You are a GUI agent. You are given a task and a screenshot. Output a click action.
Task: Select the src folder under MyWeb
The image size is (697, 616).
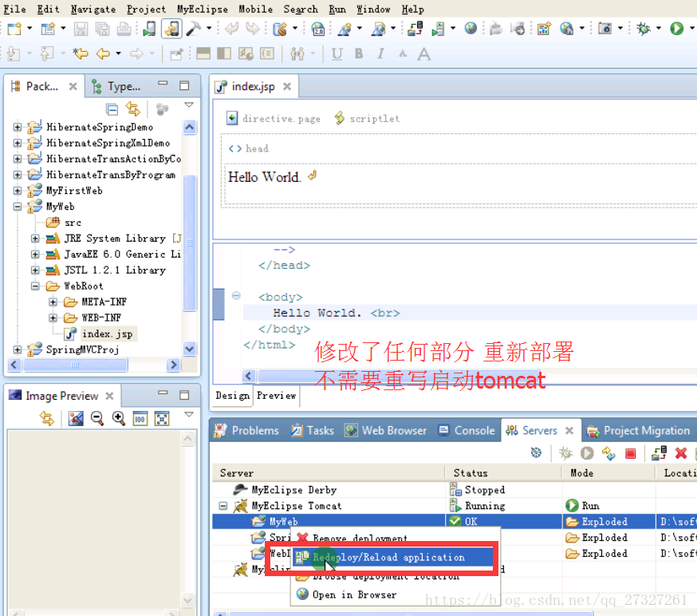pyautogui.click(x=73, y=223)
